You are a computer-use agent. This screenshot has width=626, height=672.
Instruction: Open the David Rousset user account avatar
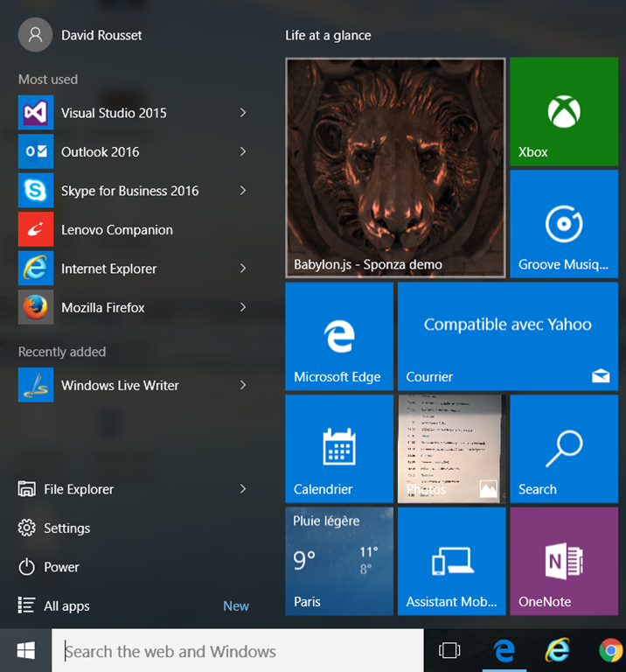[x=35, y=35]
